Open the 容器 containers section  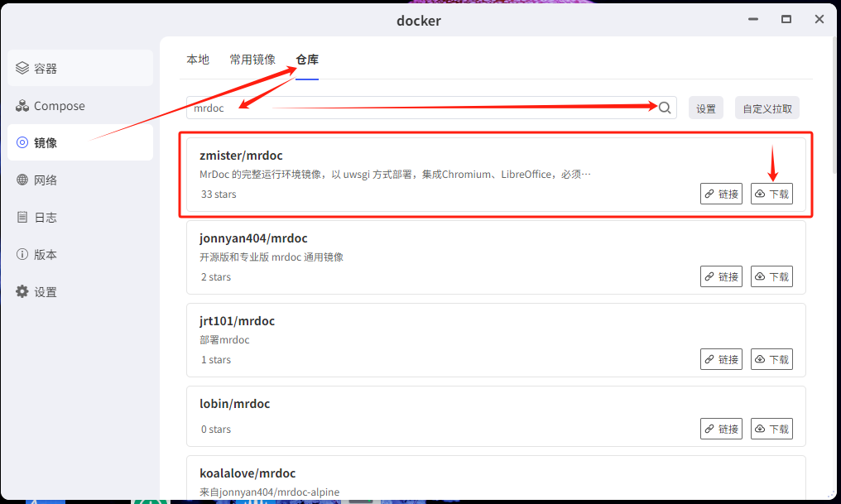[x=80, y=68]
